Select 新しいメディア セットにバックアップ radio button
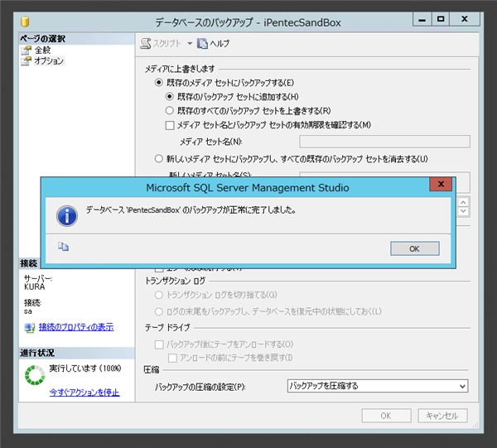 click(158, 158)
